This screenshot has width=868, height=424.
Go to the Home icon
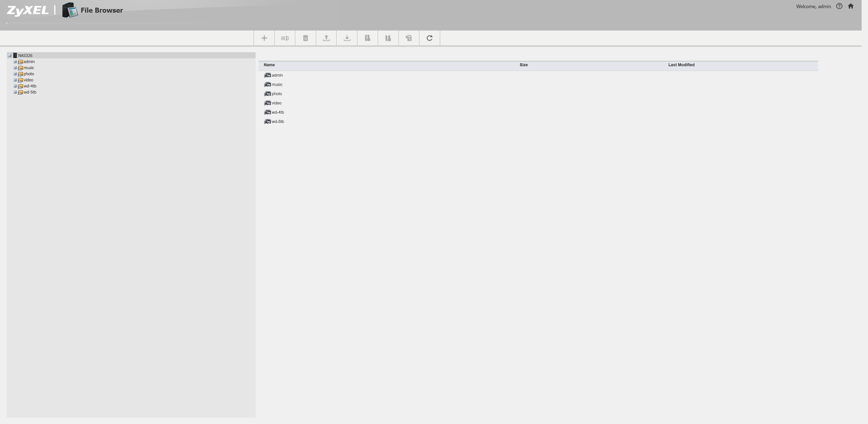(851, 6)
